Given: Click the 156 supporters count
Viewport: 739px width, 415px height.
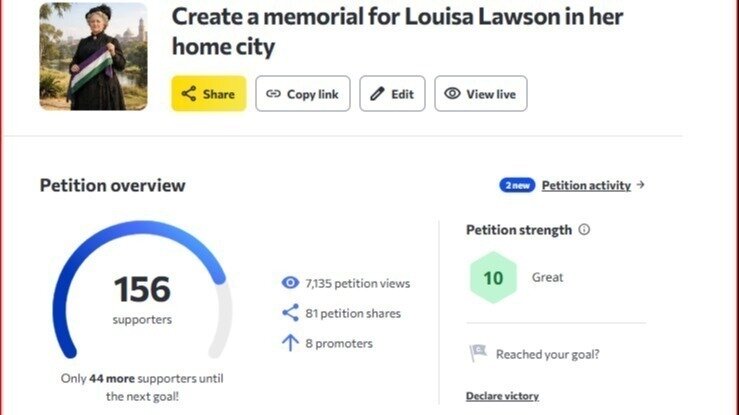Looking at the screenshot, I should click(142, 289).
